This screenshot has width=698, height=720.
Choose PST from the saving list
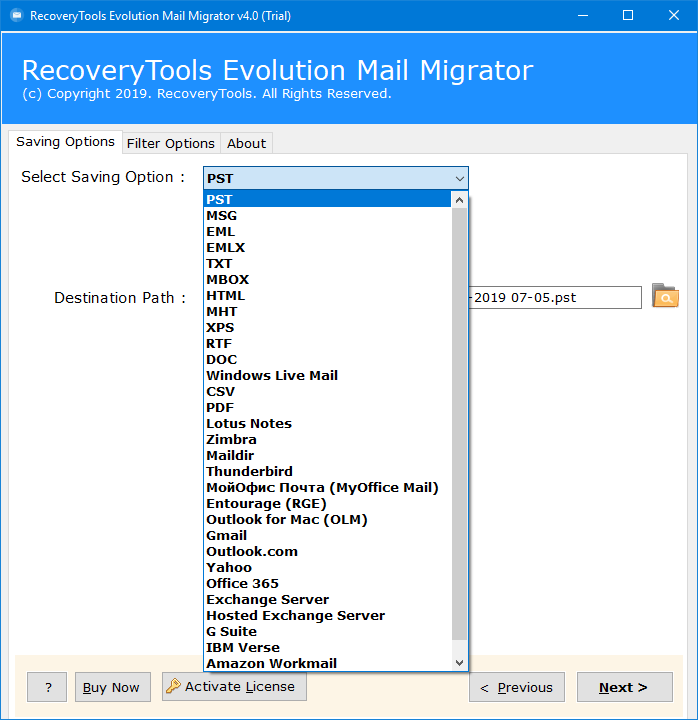327,200
